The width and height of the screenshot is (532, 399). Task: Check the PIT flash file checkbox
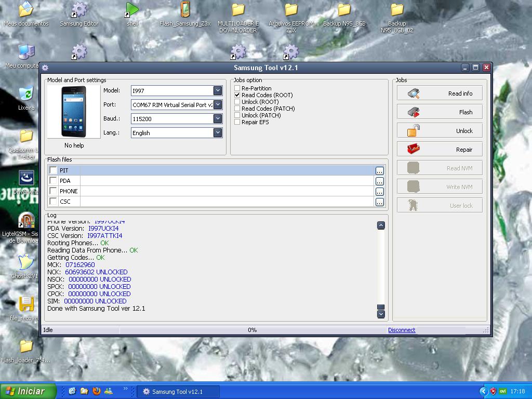(54, 170)
